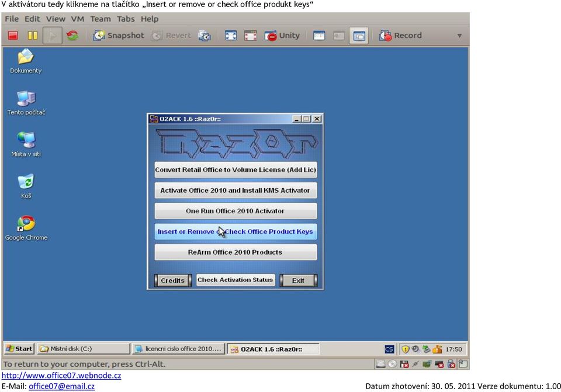The image size is (561, 392).
Task: Click the office07@email.cz email link
Action: click(x=61, y=386)
